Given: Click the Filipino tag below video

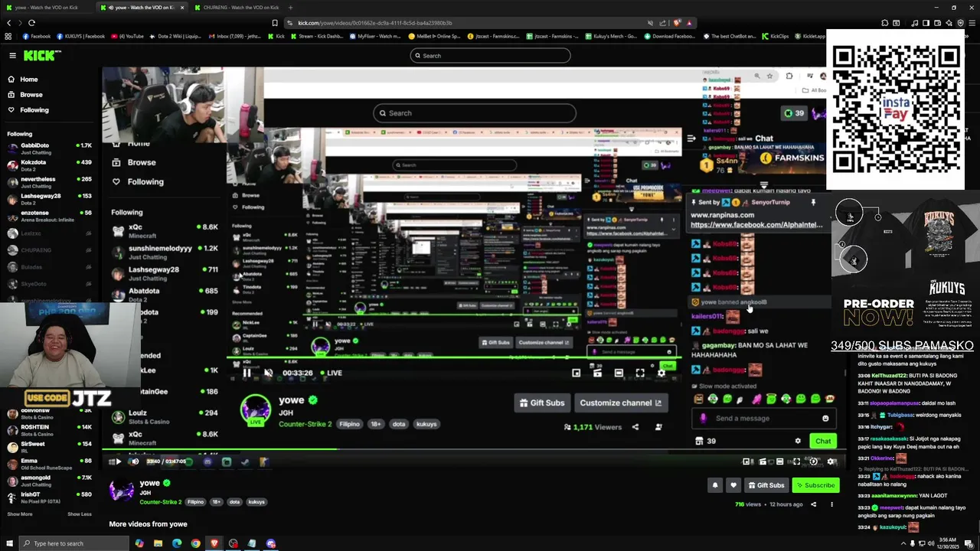Looking at the screenshot, I should pyautogui.click(x=196, y=502).
